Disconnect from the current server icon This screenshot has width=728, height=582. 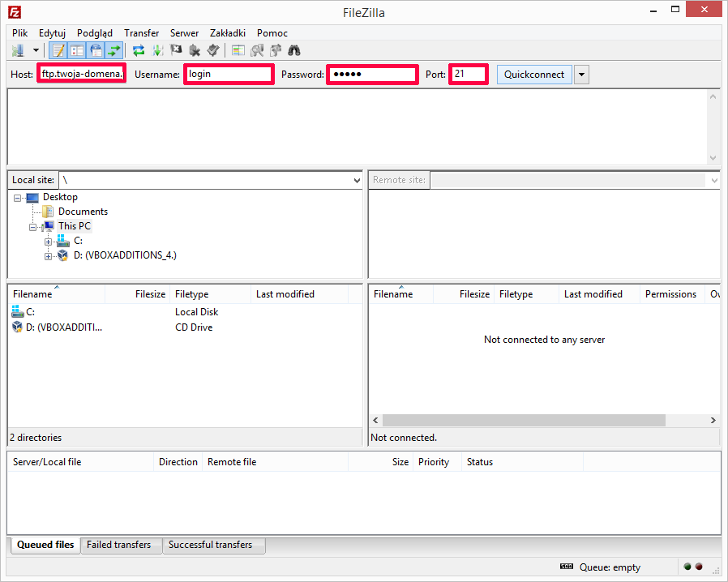(195, 50)
